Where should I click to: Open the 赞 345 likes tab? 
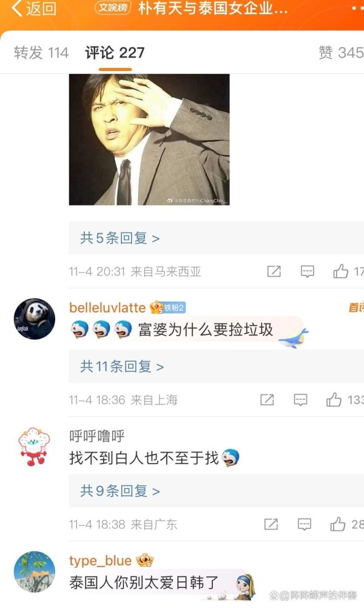[x=341, y=53]
